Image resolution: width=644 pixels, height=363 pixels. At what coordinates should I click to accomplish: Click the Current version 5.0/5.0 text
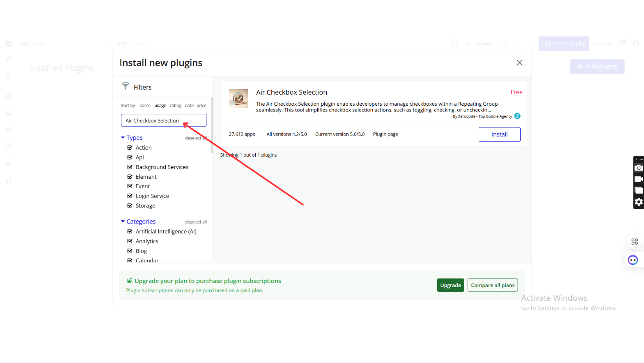click(x=340, y=134)
